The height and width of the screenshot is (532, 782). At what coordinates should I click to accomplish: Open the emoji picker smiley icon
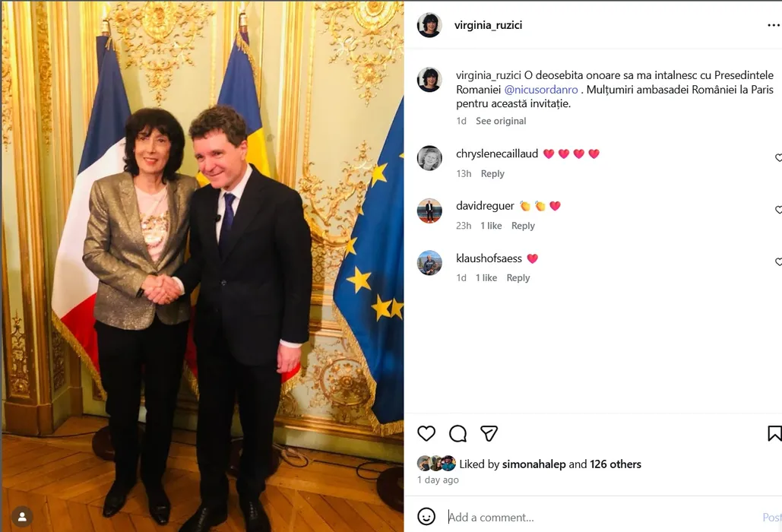[426, 517]
